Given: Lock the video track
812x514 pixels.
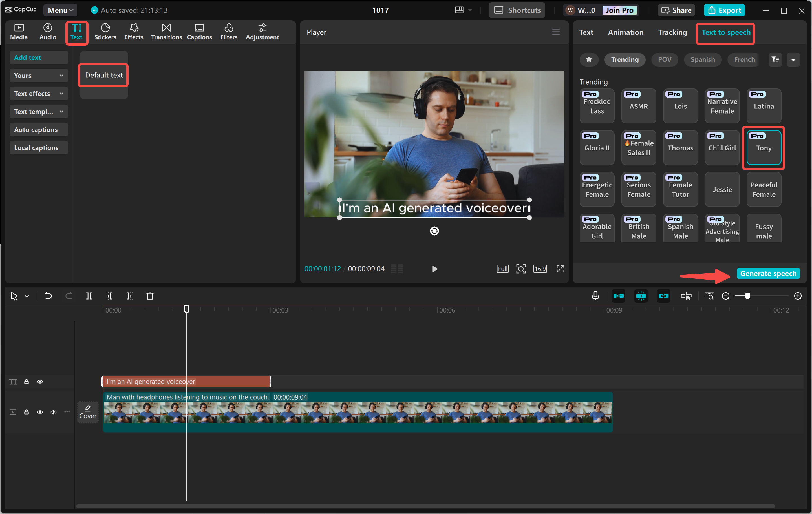Looking at the screenshot, I should click(x=26, y=412).
